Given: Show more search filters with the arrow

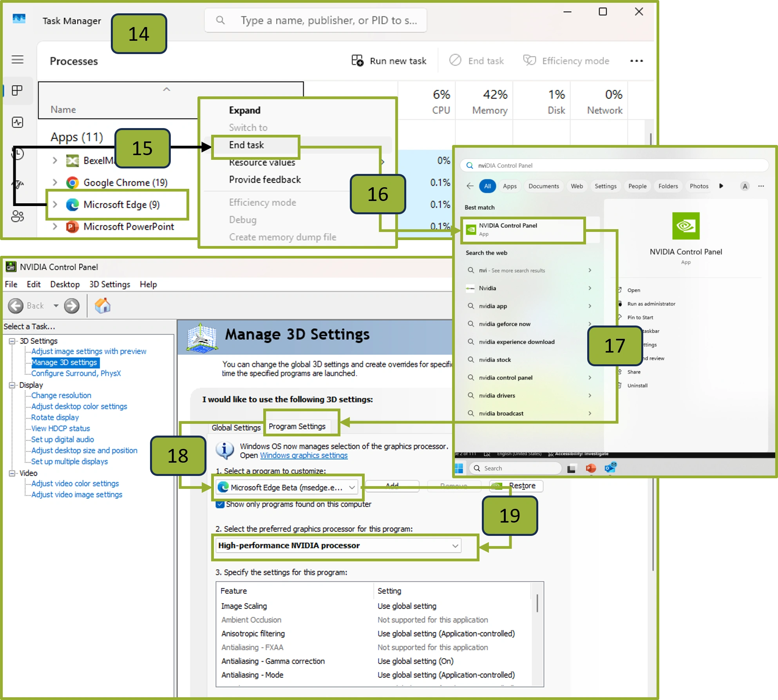Looking at the screenshot, I should click(721, 186).
